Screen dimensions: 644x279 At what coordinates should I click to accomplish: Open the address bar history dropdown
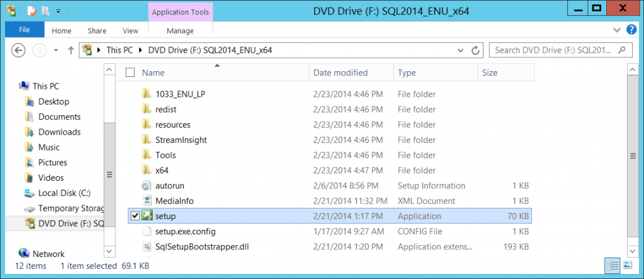tap(460, 50)
